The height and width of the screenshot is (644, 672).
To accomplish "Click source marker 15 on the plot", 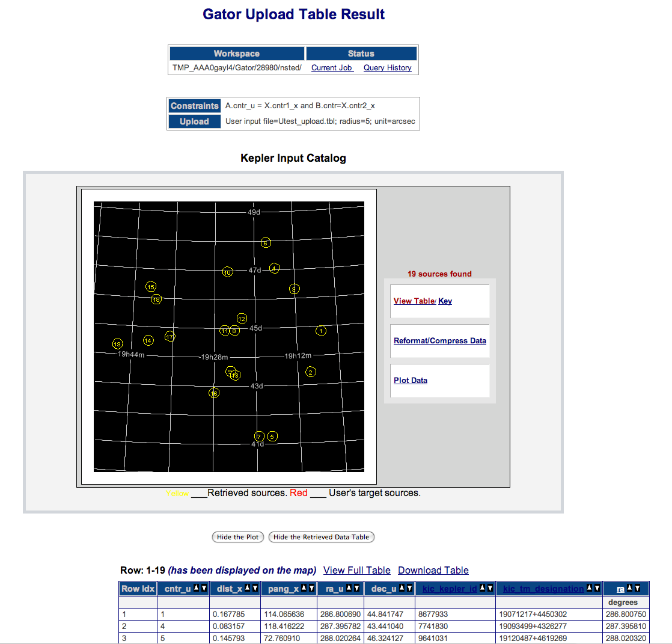I will pos(151,287).
